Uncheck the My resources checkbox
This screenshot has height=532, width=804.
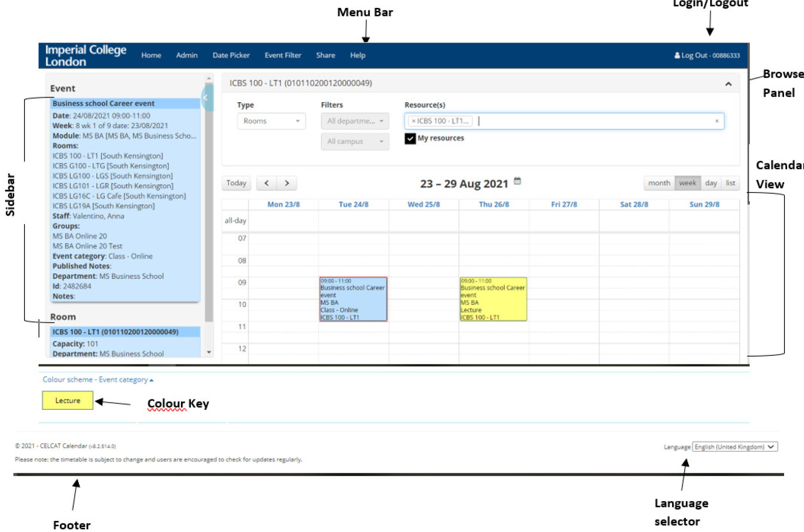pos(410,138)
